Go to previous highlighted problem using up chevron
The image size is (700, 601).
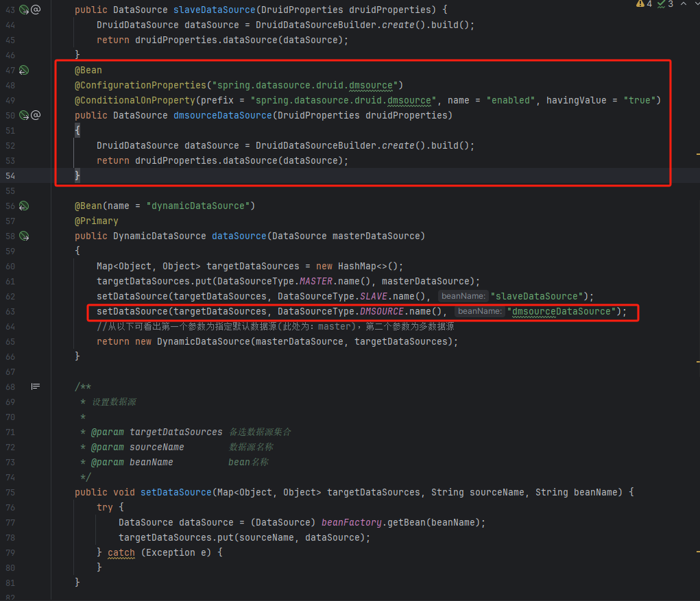[684, 3]
